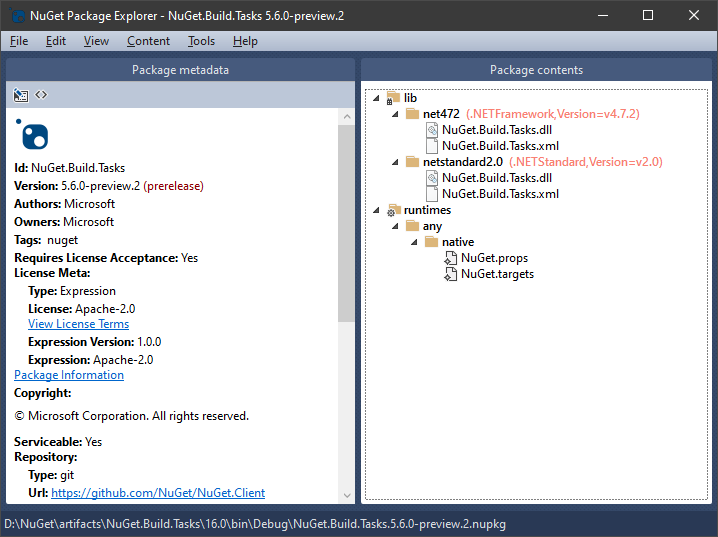
Task: Select the runtimes folder label
Action: pos(427,210)
